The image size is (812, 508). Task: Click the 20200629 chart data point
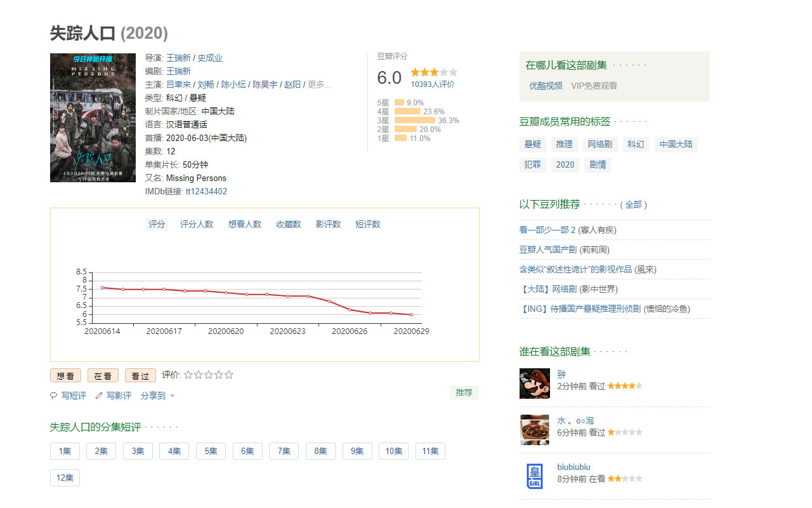click(411, 314)
